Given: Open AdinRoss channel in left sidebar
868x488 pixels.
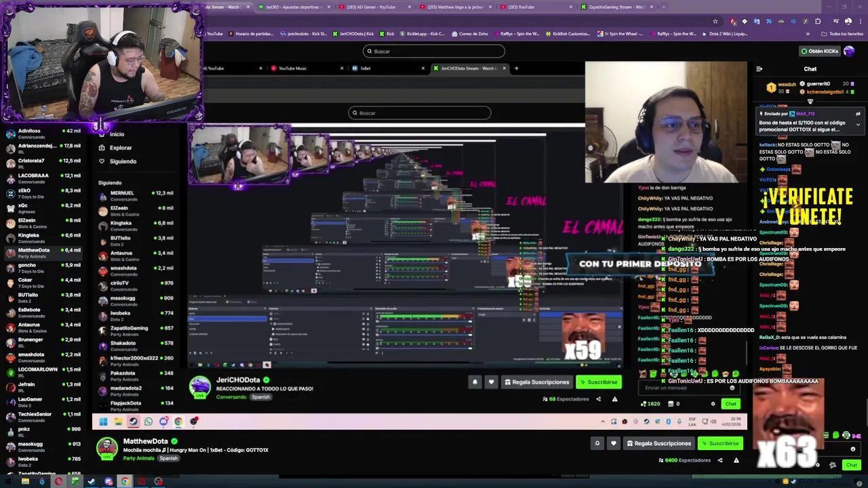Looking at the screenshot, I should [x=42, y=133].
